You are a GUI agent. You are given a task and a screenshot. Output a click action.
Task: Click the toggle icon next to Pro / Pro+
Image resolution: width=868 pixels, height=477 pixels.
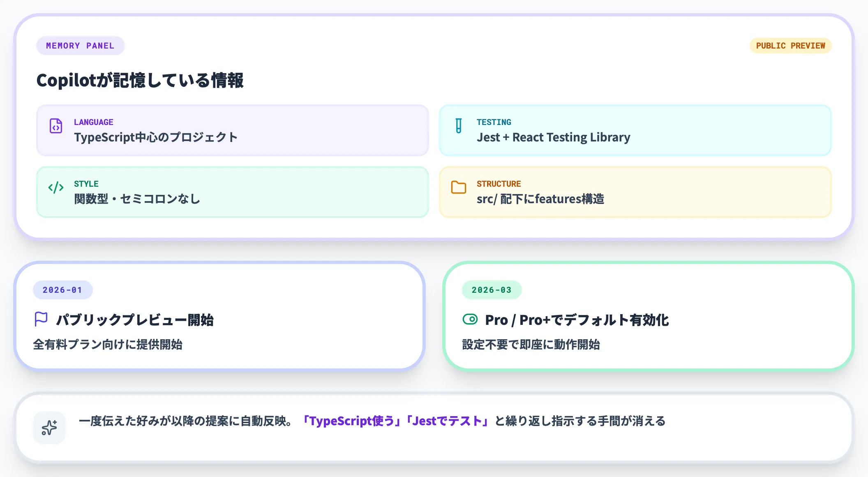[x=470, y=319]
